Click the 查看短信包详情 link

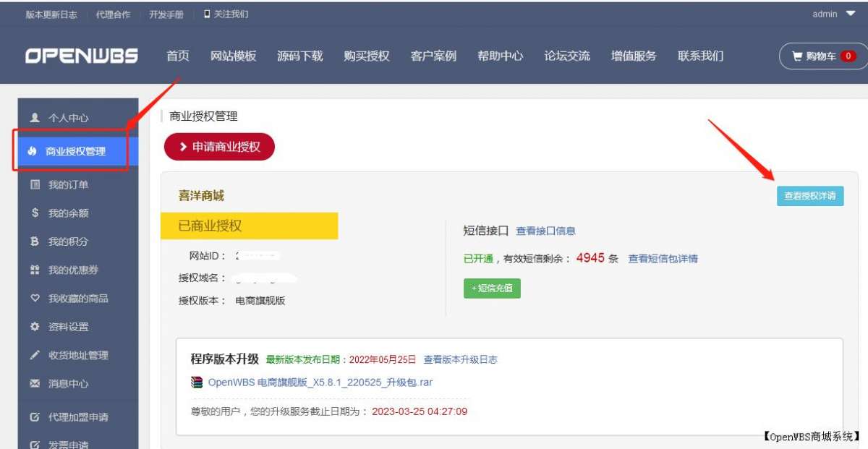coord(663,259)
